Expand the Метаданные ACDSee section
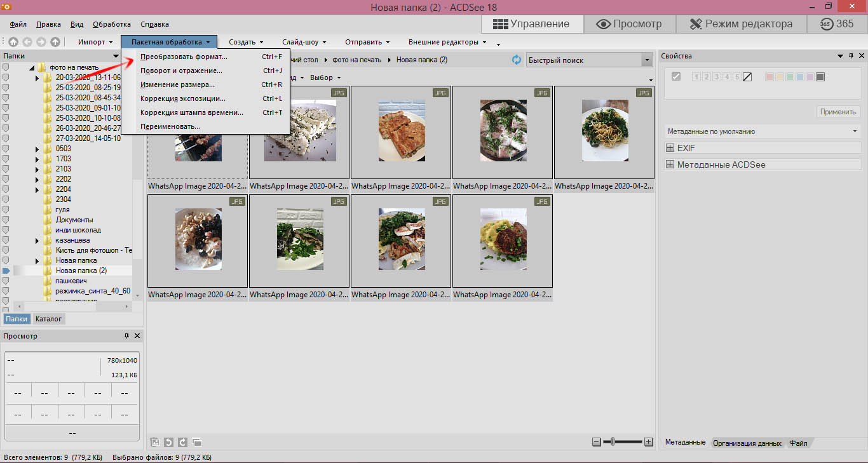Image resolution: width=868 pixels, height=463 pixels. 670,164
